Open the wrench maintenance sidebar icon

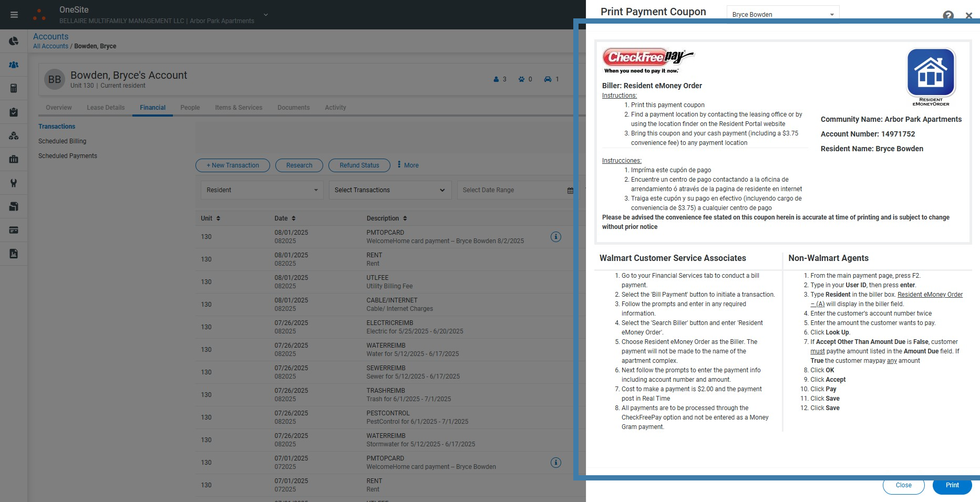14,183
